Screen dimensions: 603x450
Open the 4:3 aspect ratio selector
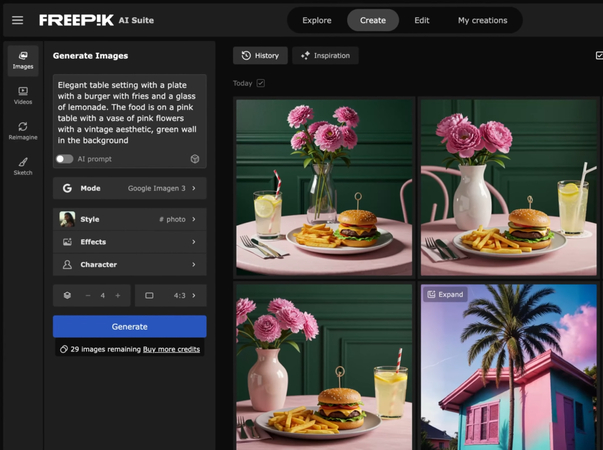point(171,295)
